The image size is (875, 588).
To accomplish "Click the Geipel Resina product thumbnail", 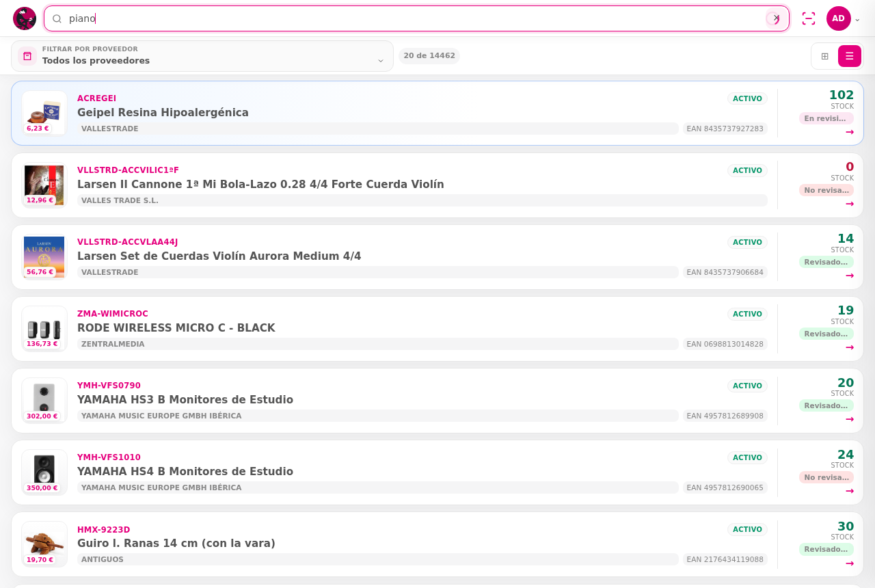I will coord(44,113).
